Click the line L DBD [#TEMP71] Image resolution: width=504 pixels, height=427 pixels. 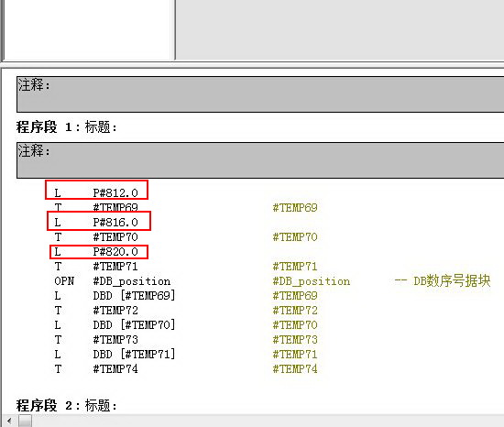tap(115, 354)
